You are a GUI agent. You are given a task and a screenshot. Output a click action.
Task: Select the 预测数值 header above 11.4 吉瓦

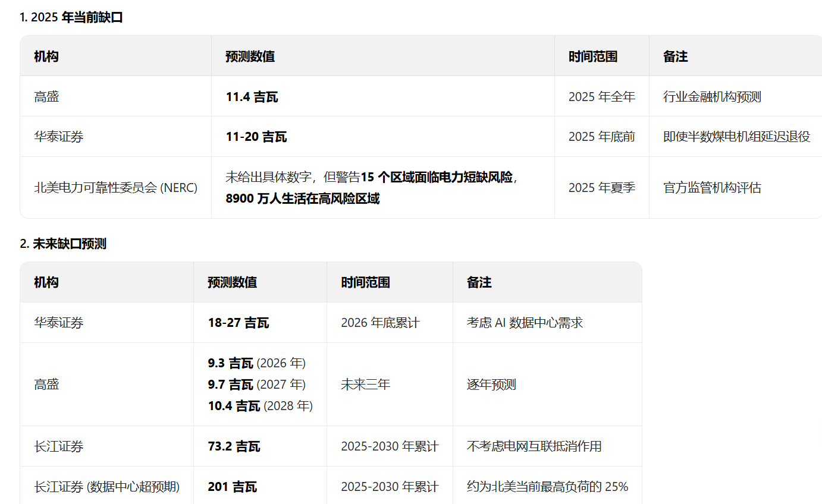coord(250,56)
